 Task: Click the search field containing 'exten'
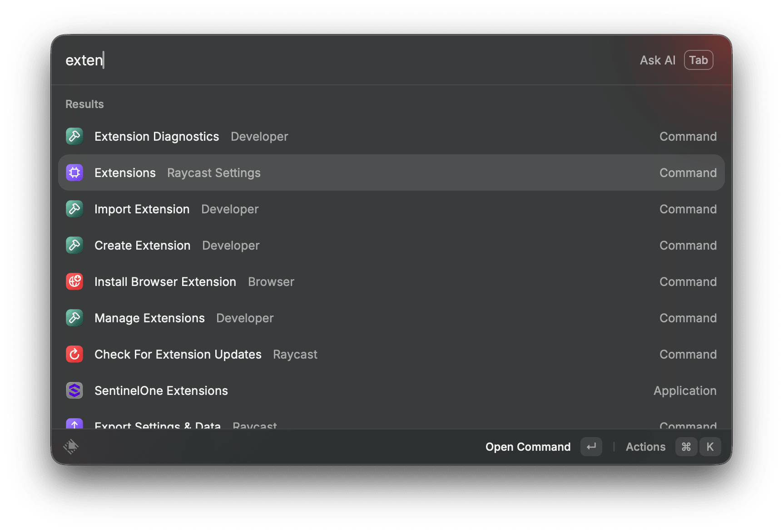tap(318, 60)
